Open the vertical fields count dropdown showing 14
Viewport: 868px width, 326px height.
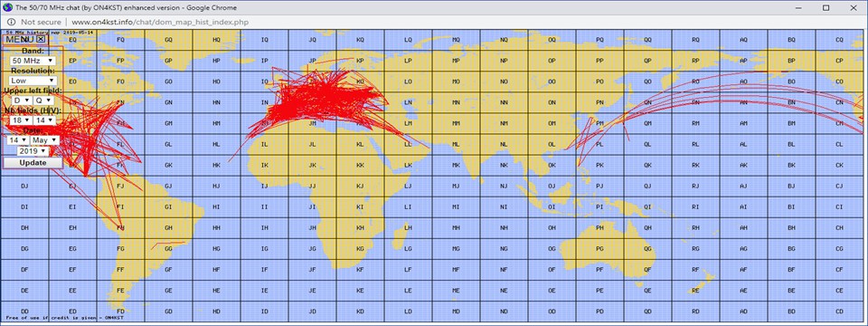pyautogui.click(x=42, y=120)
